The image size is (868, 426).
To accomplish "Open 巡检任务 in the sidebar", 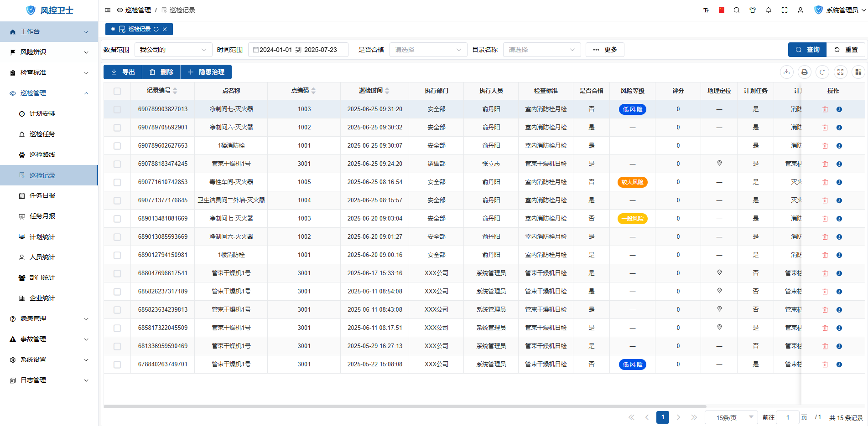I will [42, 134].
